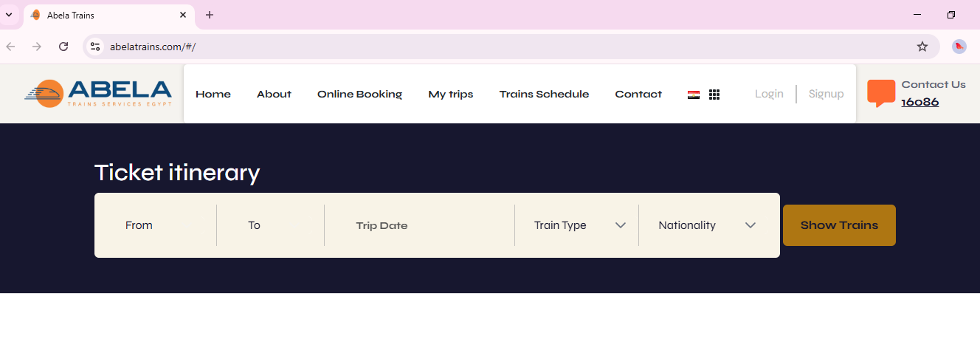Go to Online Booking menu item
The height and width of the screenshot is (342, 980).
tap(359, 94)
